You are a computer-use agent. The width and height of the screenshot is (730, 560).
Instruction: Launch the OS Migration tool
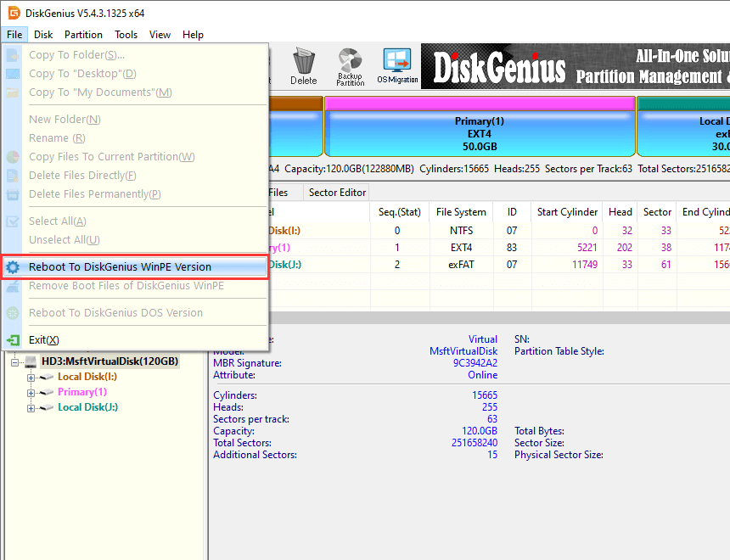(x=397, y=66)
